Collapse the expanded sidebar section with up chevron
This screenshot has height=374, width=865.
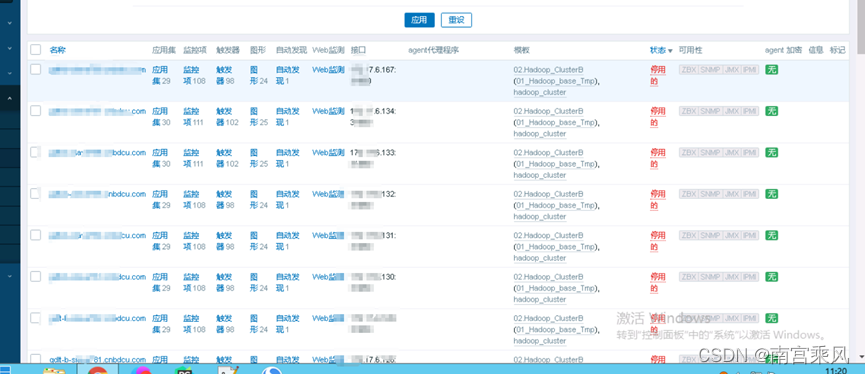click(9, 98)
